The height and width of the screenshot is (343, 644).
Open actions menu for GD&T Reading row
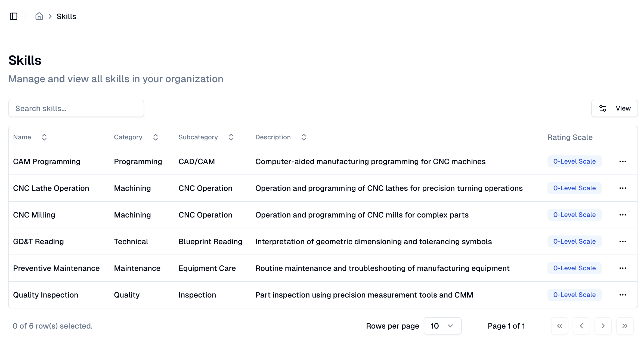click(x=623, y=241)
